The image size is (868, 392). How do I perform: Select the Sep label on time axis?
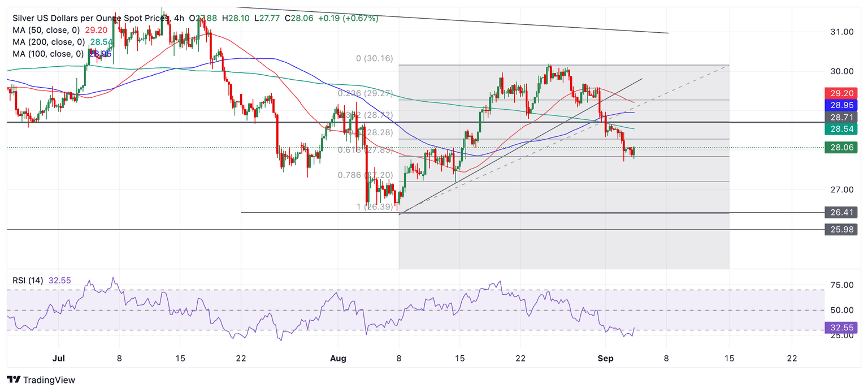point(605,358)
